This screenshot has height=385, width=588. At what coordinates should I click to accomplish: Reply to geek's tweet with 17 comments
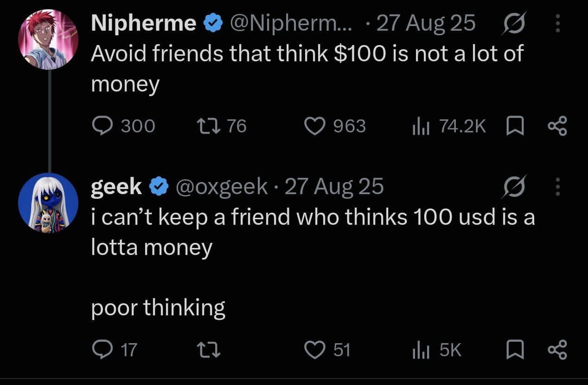pyautogui.click(x=115, y=350)
